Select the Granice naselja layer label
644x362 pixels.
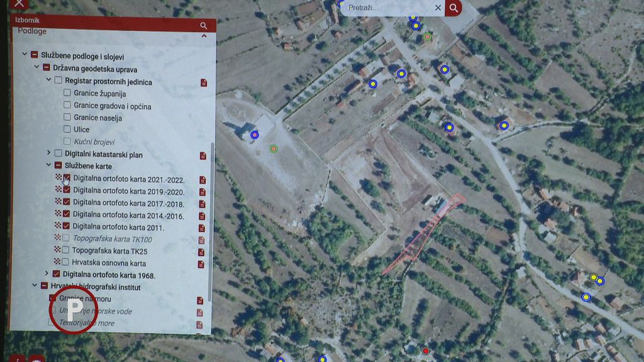(97, 118)
